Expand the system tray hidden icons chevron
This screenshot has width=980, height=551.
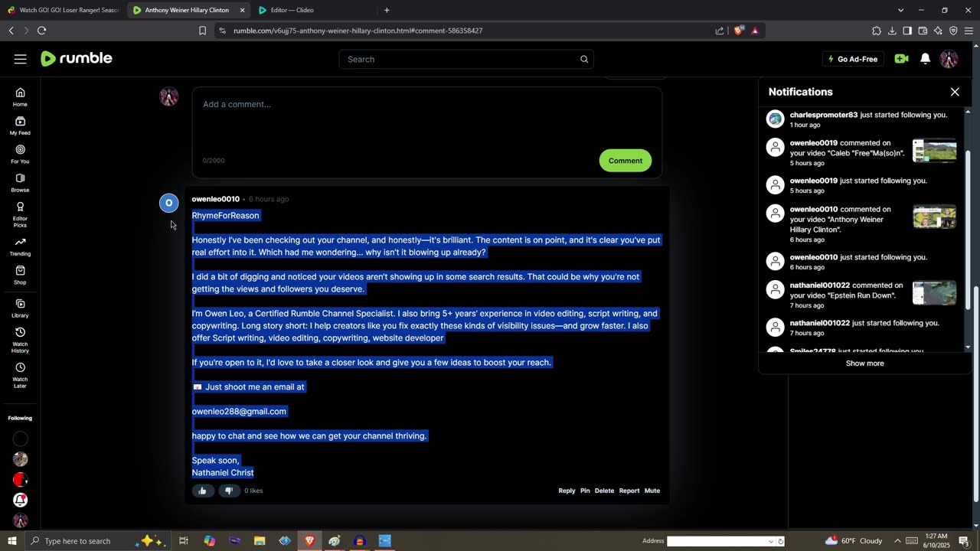coord(897,541)
